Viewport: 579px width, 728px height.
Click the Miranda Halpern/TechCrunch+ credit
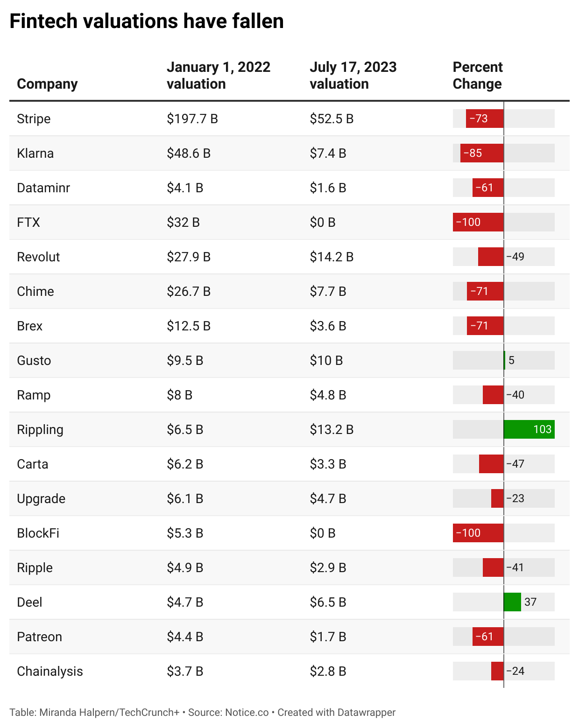tap(109, 713)
